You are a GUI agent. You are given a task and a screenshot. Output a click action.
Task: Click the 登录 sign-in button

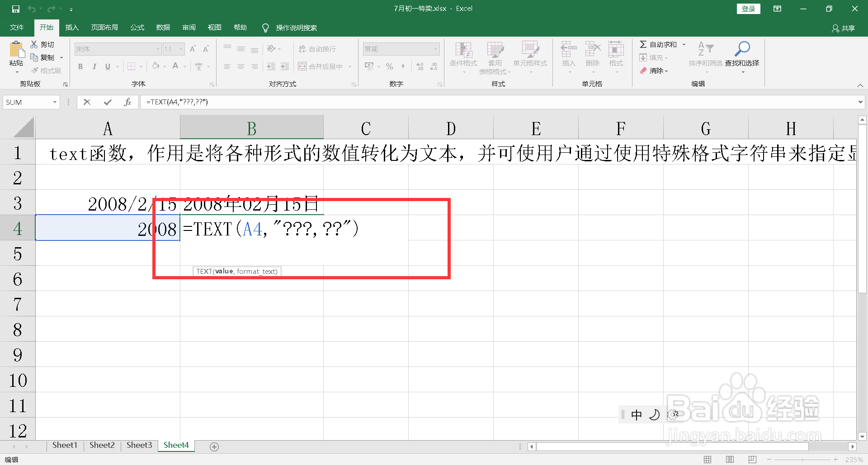748,9
